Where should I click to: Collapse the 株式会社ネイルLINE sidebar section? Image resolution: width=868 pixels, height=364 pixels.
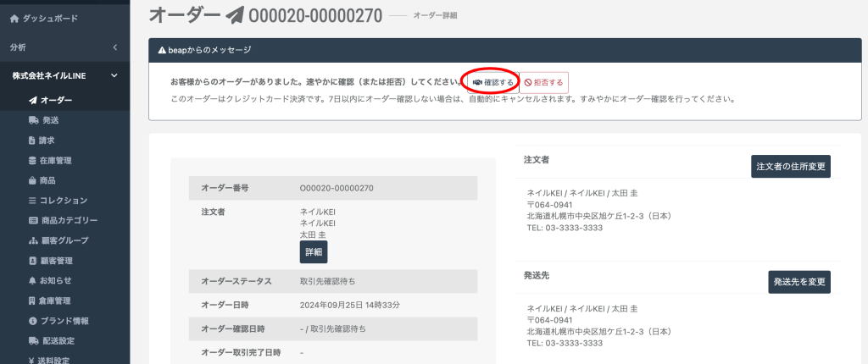(114, 76)
